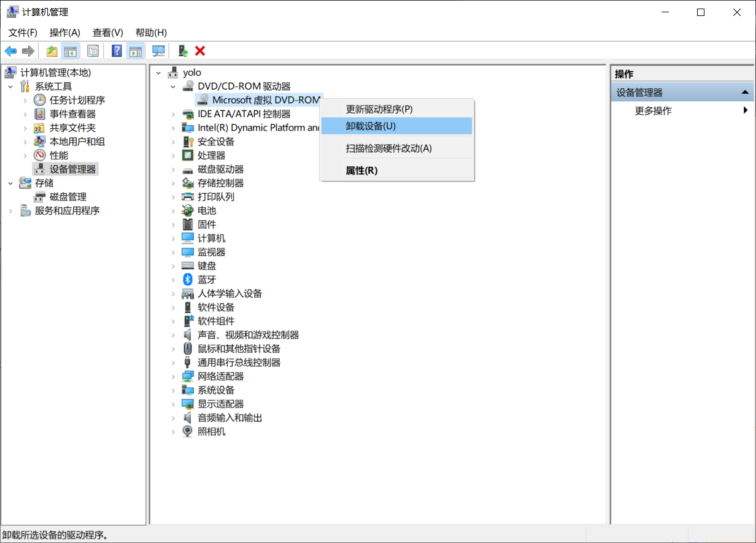The image size is (756, 543).
Task: Select 设备管理器 in left tree
Action: [72, 169]
